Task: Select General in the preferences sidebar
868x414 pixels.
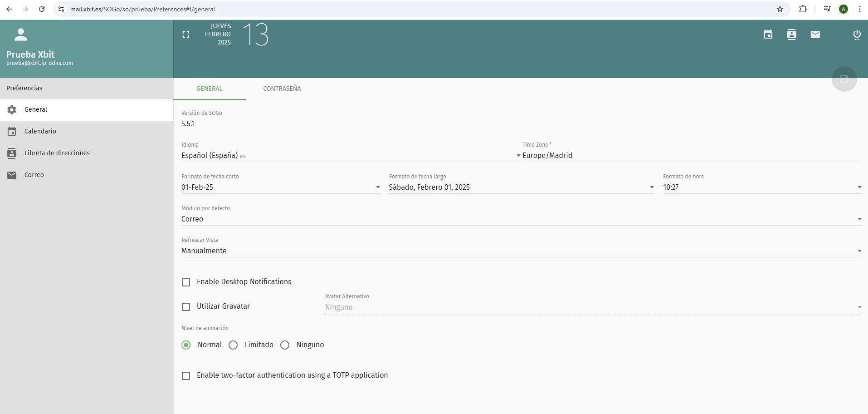Action: (x=87, y=110)
